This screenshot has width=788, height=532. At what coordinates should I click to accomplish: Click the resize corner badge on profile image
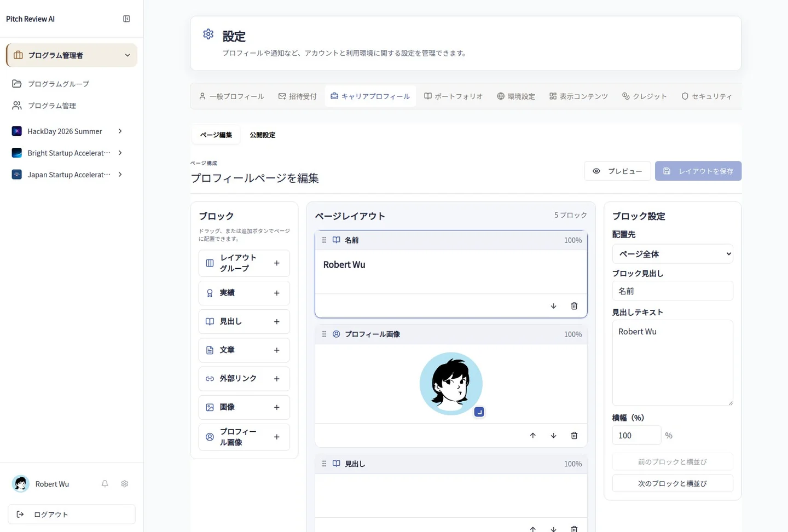point(479,412)
